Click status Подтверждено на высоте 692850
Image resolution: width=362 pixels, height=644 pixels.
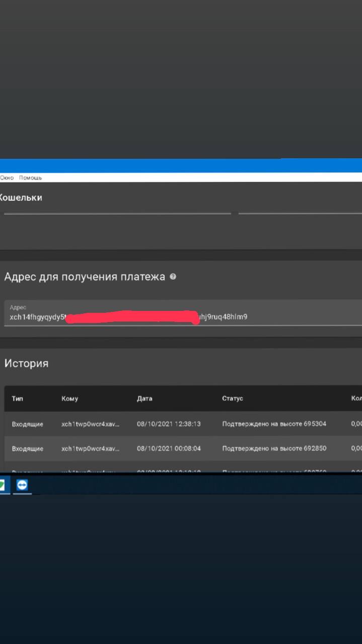click(274, 448)
